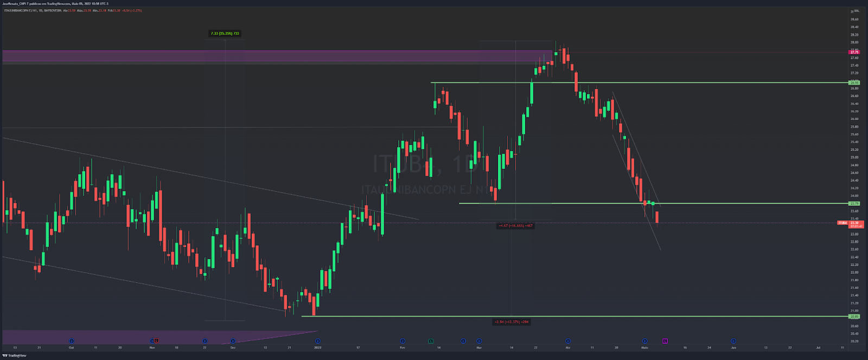
Task: Click the green 26.95 price label
Action: point(854,83)
